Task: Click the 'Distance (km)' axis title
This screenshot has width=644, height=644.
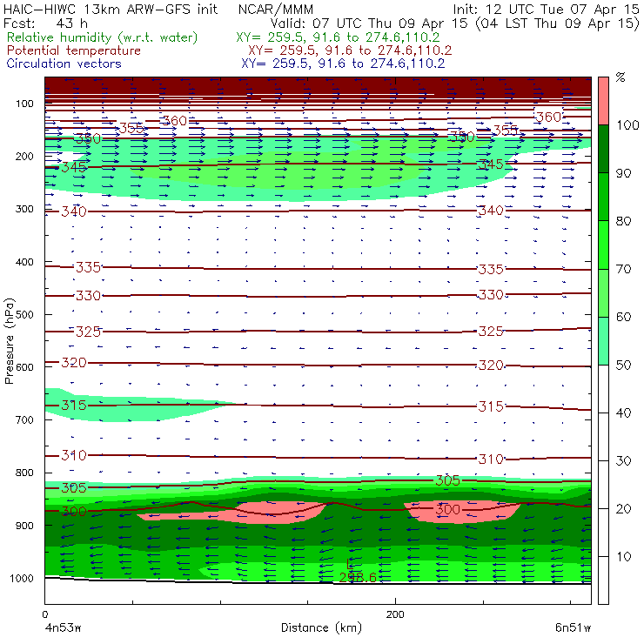Action: coord(321,627)
